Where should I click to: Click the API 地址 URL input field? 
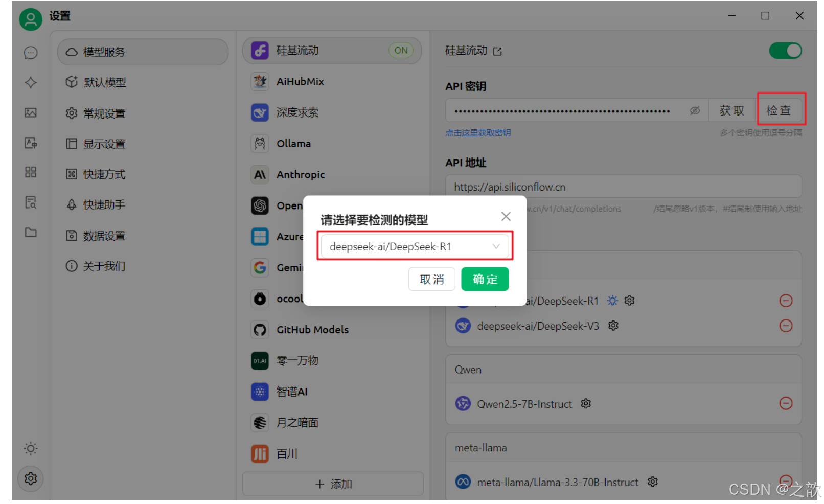(624, 187)
